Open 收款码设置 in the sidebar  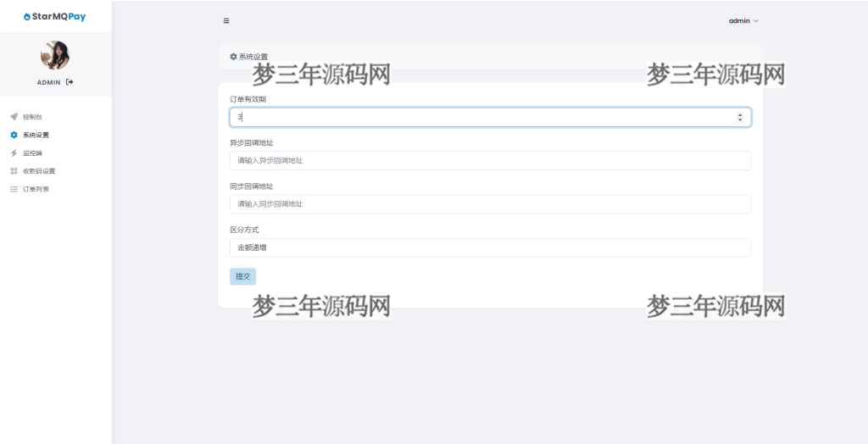click(x=39, y=171)
